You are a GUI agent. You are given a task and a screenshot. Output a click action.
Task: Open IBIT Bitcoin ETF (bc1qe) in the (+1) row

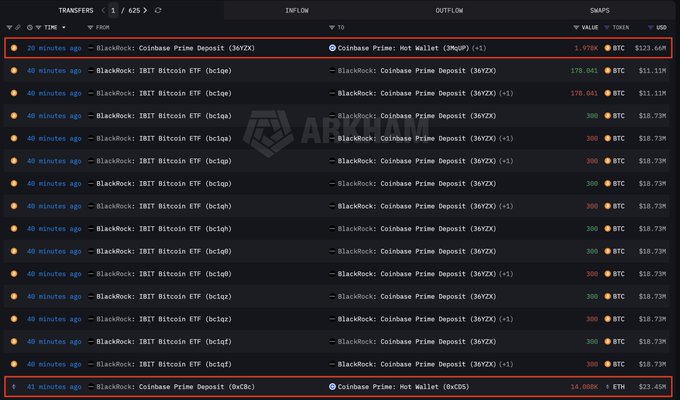tap(164, 93)
